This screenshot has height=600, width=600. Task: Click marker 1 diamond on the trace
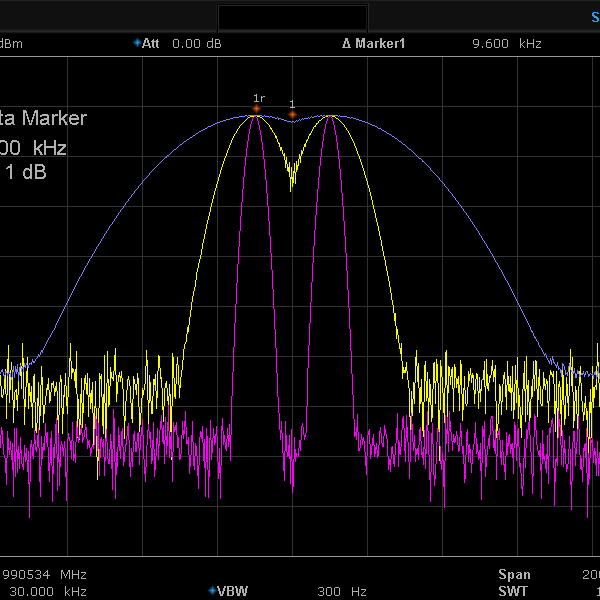[x=292, y=113]
